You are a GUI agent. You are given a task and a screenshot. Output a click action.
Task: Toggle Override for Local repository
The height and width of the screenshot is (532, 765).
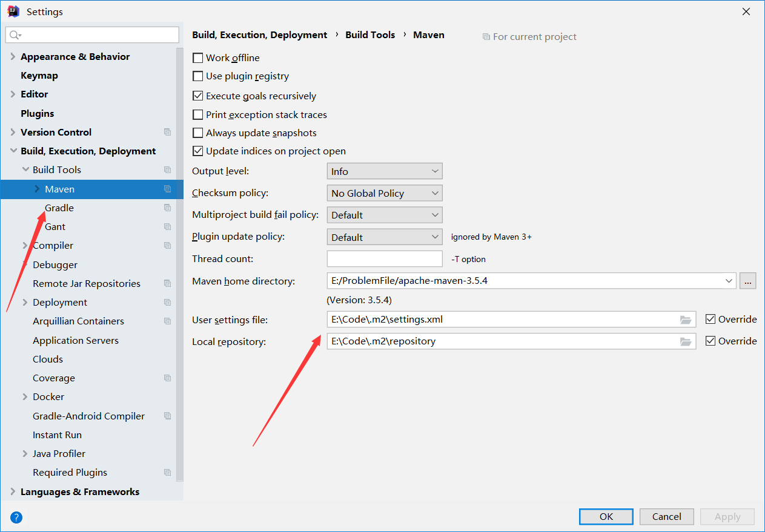coord(710,341)
